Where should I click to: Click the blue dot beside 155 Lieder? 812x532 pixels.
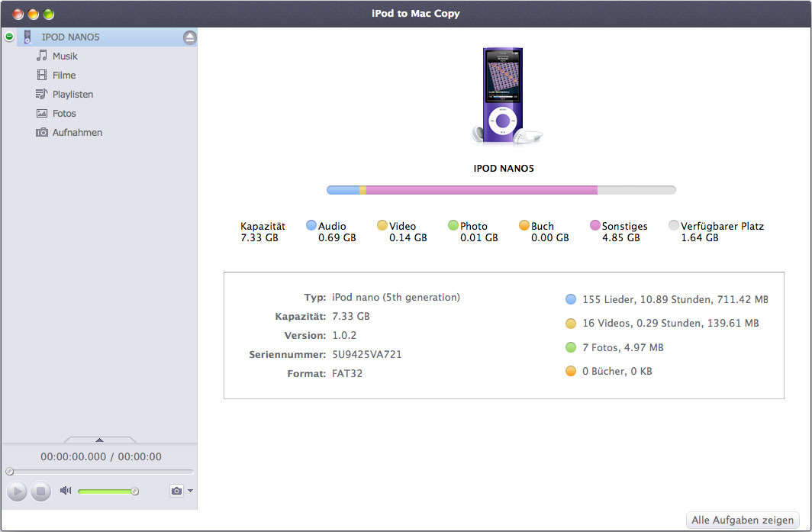point(571,299)
